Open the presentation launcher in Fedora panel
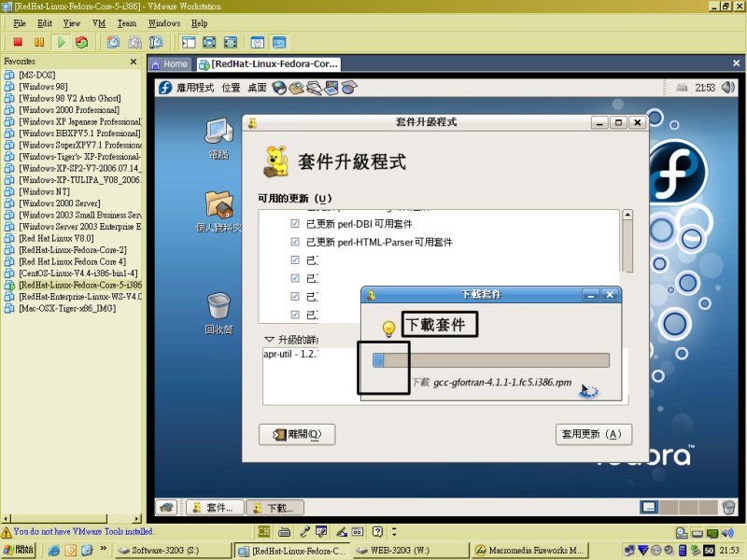 pyautogui.click(x=331, y=88)
